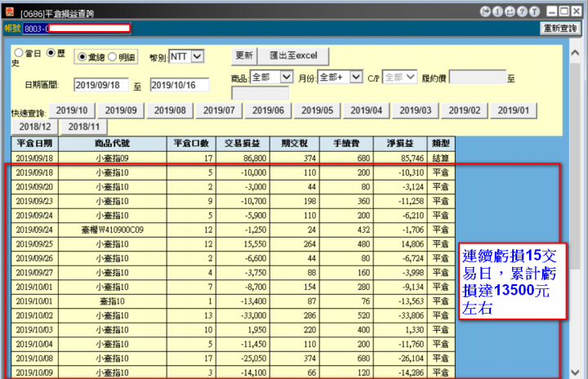Click the 重新查詢 button
The width and height of the screenshot is (588, 379).
(560, 29)
